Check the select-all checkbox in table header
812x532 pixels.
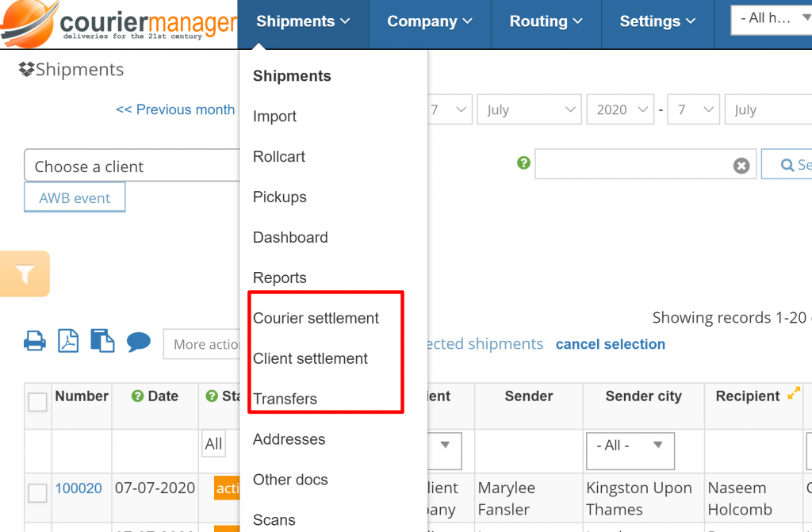(37, 402)
